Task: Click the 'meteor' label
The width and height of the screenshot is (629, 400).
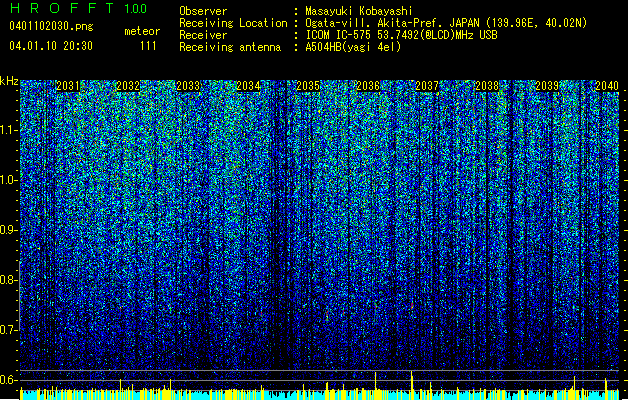Action: pos(142,31)
